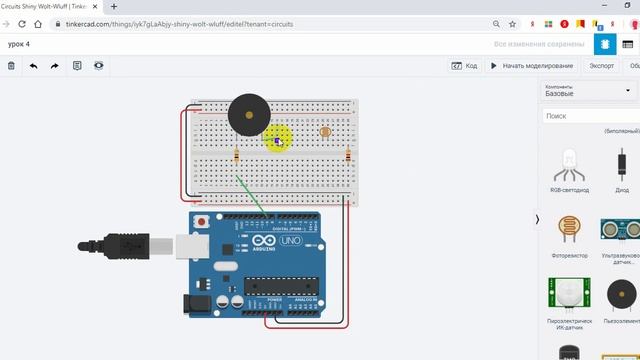The height and width of the screenshot is (360, 640).
Task: Click the Экспорт button
Action: pyautogui.click(x=601, y=66)
